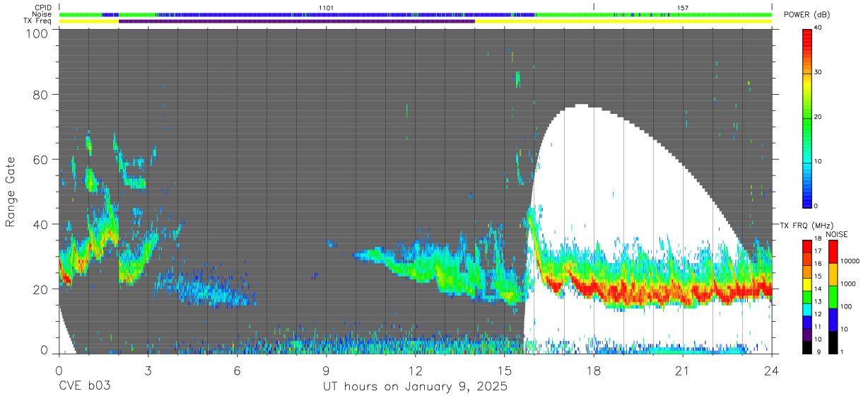Click the CPID label 1101

point(326,8)
